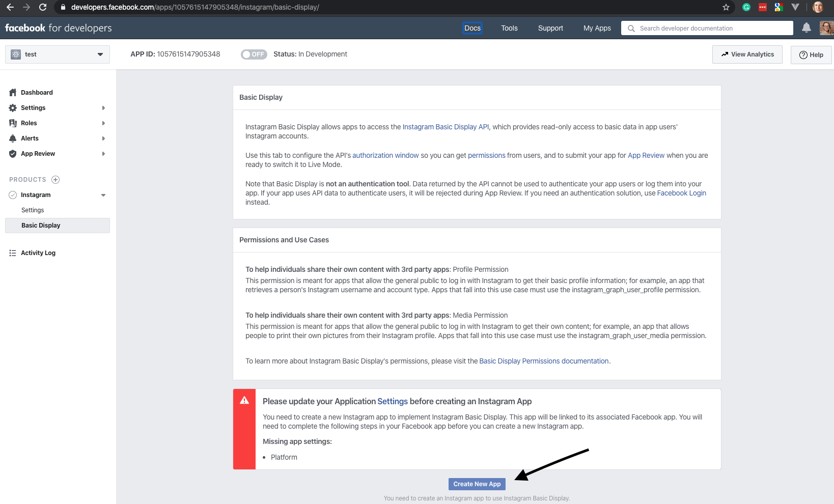The width and height of the screenshot is (834, 504).
Task: Click the App Review shield icon
Action: coord(13,154)
